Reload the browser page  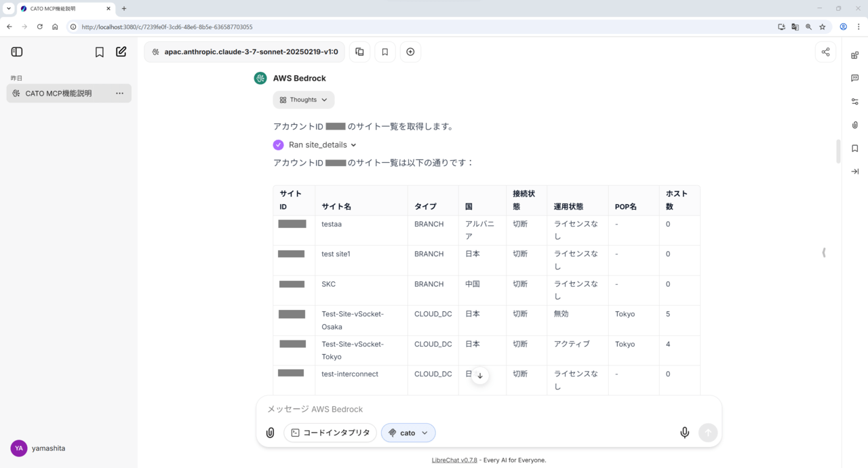[40, 27]
